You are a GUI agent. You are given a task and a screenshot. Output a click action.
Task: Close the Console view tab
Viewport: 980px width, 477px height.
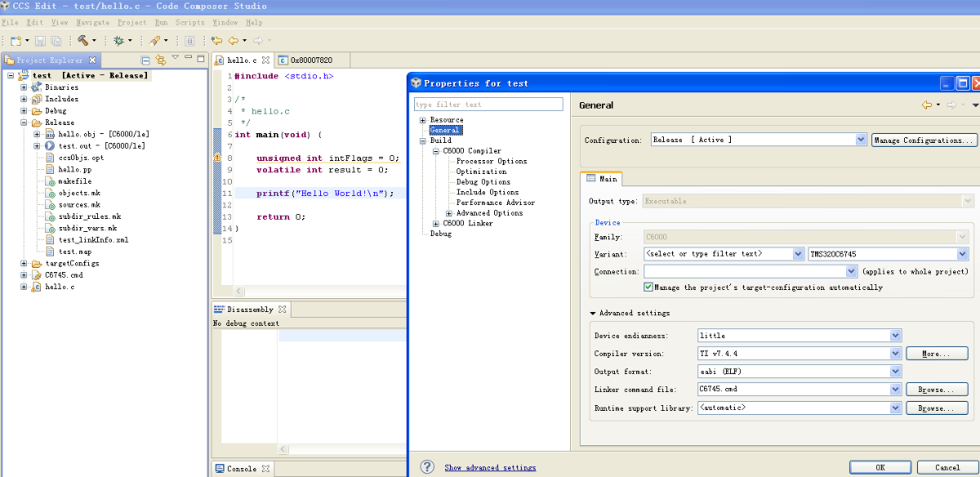click(265, 469)
